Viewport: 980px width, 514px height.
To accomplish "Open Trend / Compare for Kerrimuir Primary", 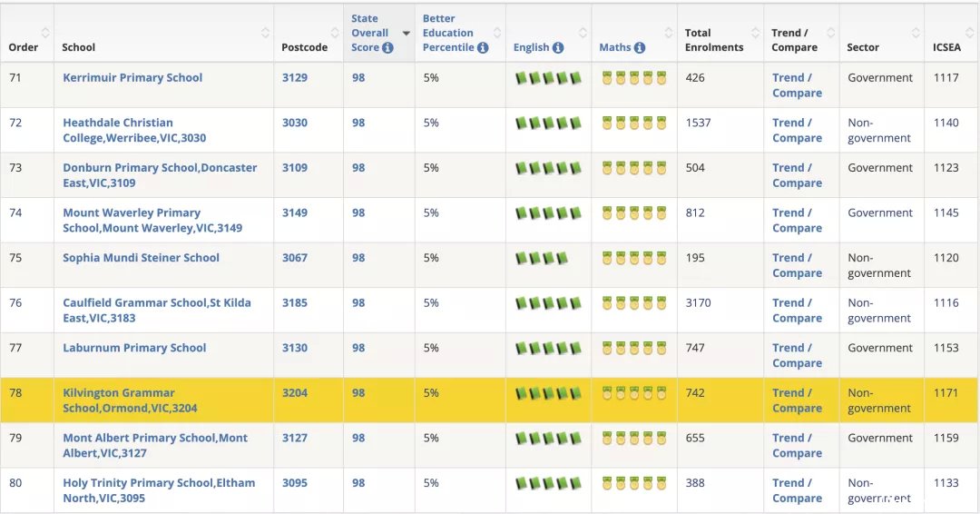I will click(x=797, y=85).
